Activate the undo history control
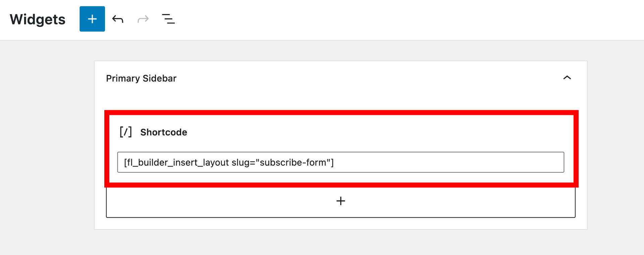The image size is (644, 255). pyautogui.click(x=118, y=19)
